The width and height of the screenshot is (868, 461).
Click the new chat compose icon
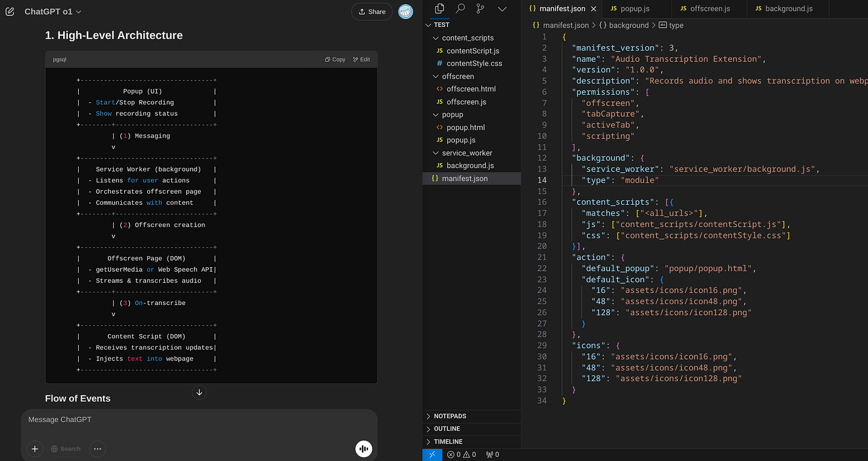(10, 12)
